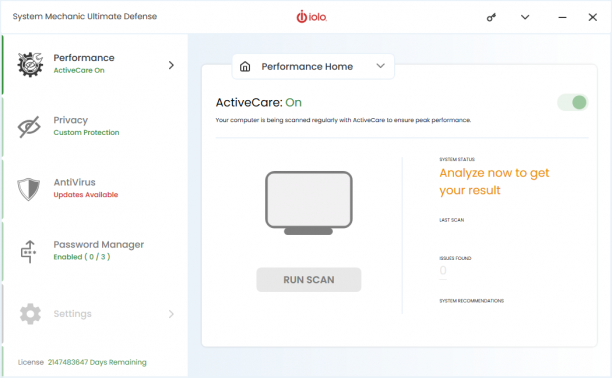Close the System Mechanic window
The height and width of the screenshot is (378, 612).
592,17
